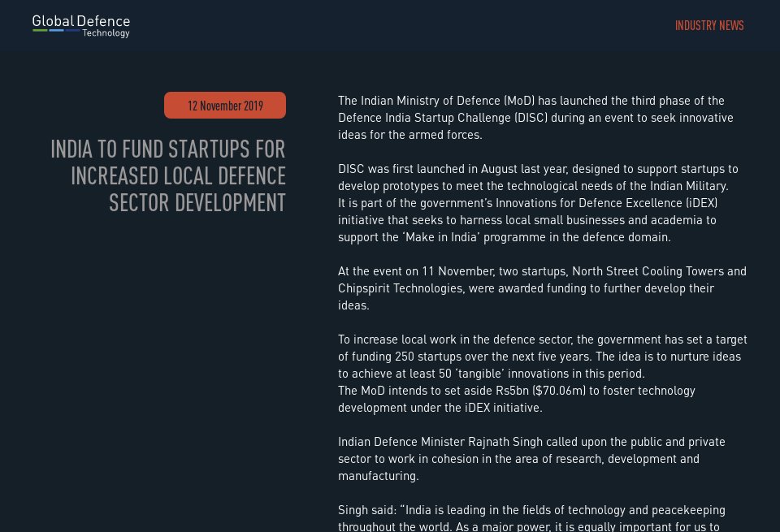Click paragraph starting 'The Indian Ministry of Defence'
This screenshot has height=532, width=780.
click(535, 118)
